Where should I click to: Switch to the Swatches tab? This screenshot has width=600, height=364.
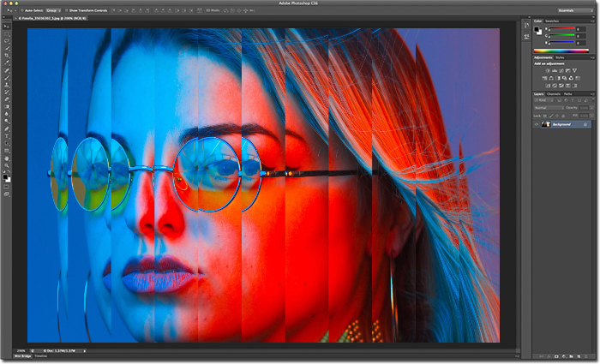(x=552, y=21)
